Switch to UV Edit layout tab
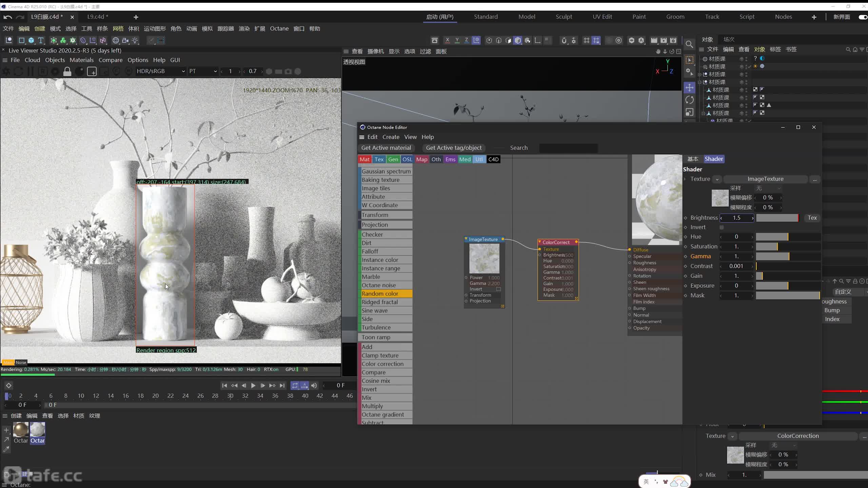The height and width of the screenshot is (488, 868). (602, 17)
